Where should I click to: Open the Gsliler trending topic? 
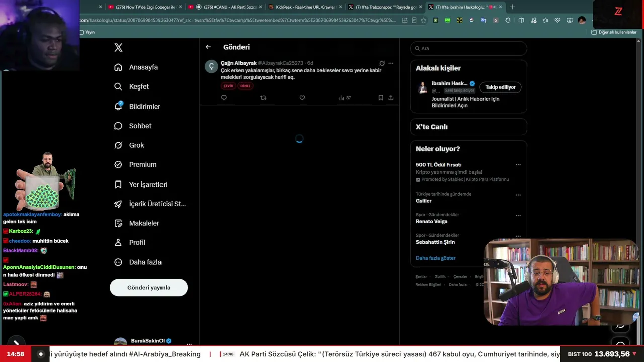tap(424, 201)
